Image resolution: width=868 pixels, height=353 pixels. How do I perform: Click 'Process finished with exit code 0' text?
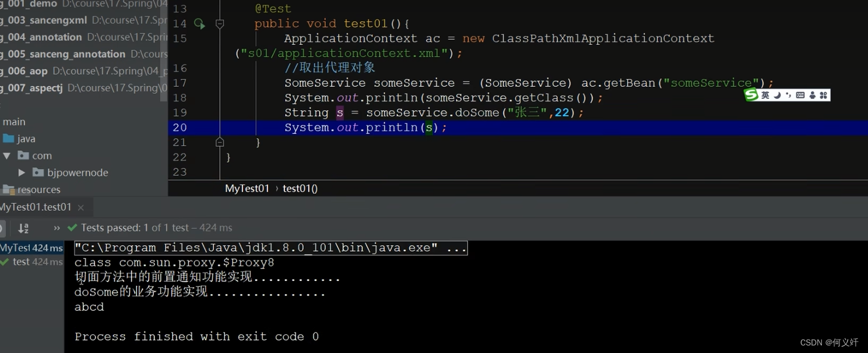(196, 337)
